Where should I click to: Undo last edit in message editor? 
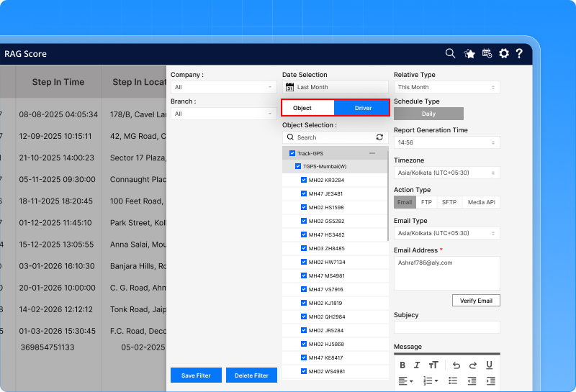pyautogui.click(x=456, y=365)
